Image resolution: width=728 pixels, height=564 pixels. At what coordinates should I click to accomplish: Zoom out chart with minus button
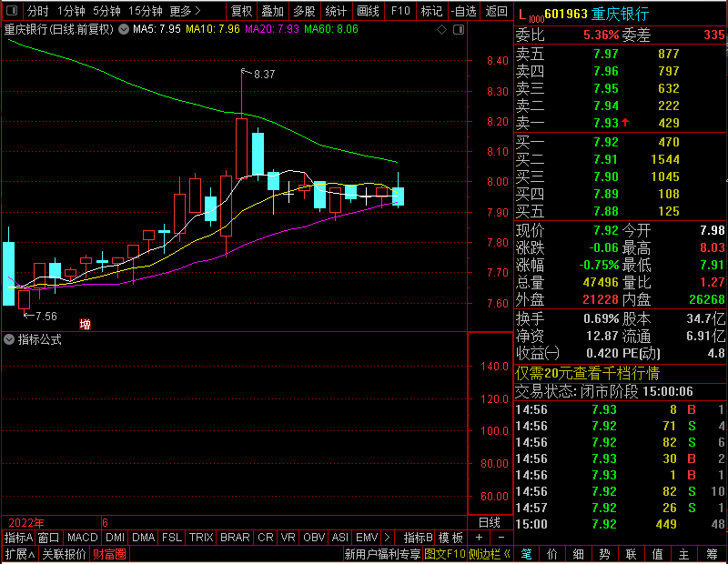pyautogui.click(x=501, y=538)
